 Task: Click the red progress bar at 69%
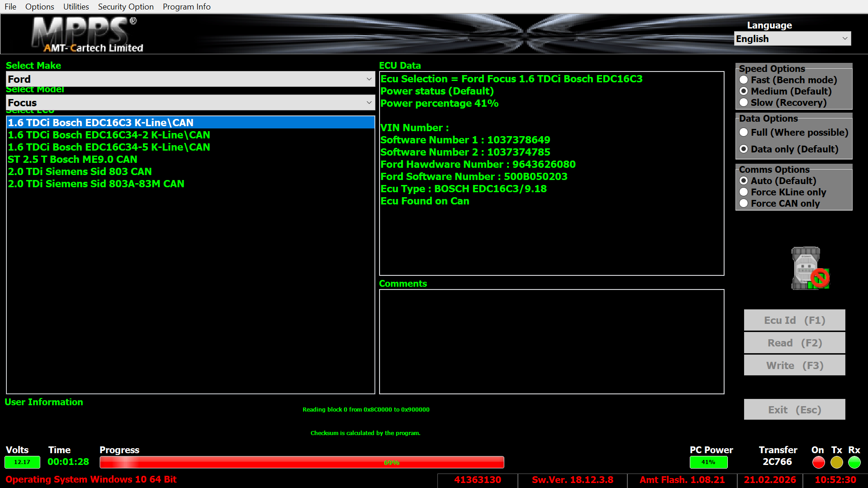coord(301,462)
